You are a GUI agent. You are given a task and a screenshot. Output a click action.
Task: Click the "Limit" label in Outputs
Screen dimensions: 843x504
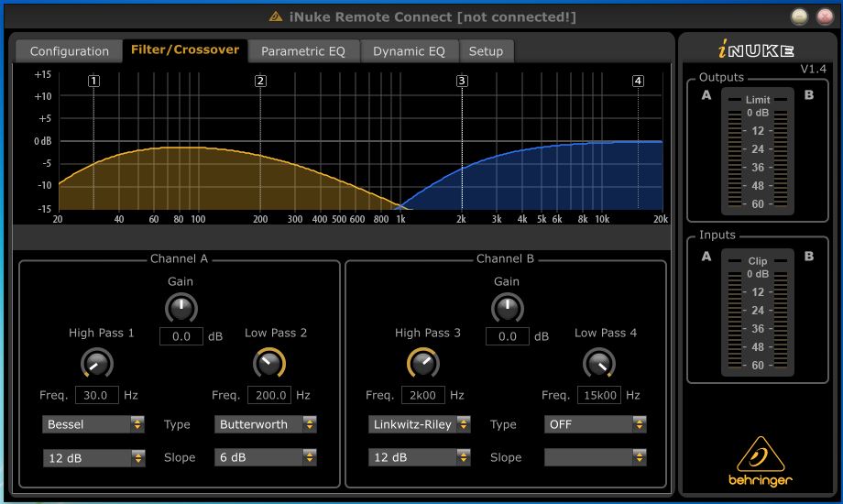coord(758,100)
